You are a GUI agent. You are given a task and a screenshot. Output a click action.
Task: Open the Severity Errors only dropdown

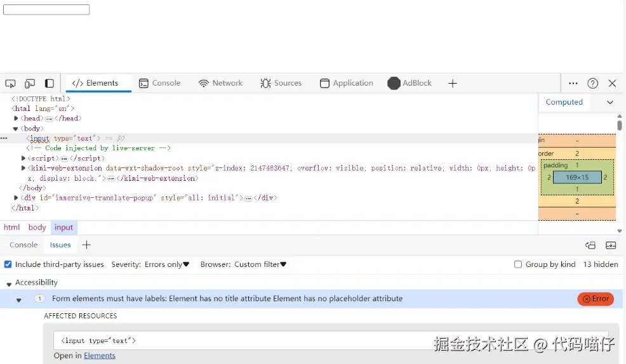click(x=167, y=264)
